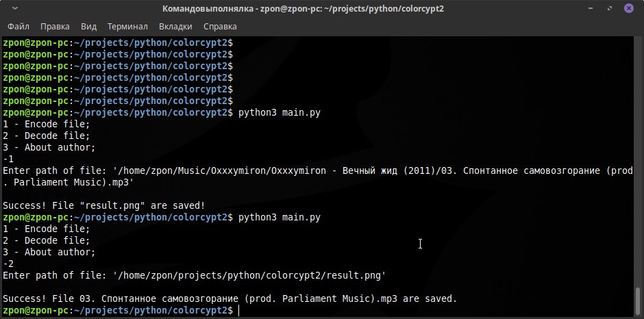Click the result.png path line
This screenshot has width=644, height=319.
pyautogui.click(x=195, y=275)
